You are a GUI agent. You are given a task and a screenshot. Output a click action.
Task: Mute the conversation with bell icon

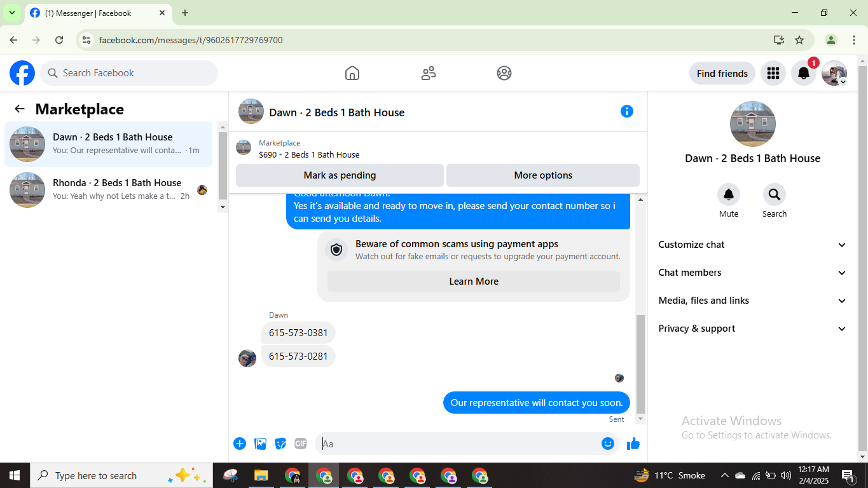[x=729, y=194]
